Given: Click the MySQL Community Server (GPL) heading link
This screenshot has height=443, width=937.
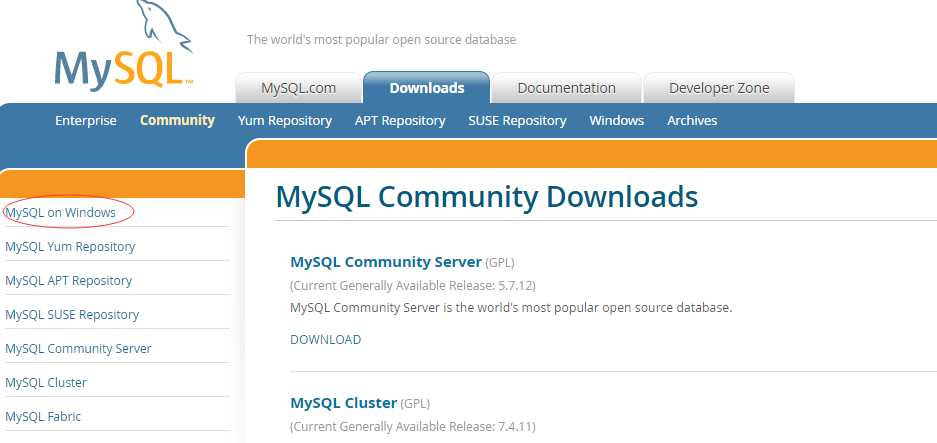Looking at the screenshot, I should [385, 262].
